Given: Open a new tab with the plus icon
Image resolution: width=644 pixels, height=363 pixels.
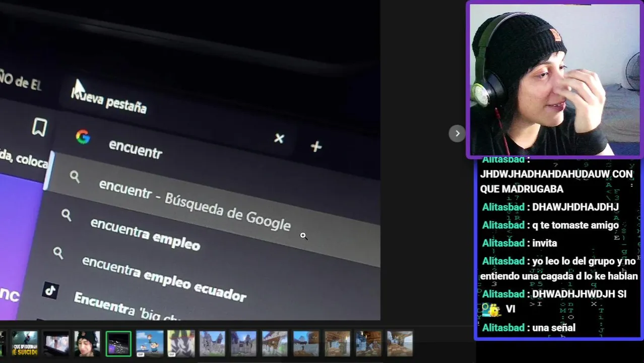Looking at the screenshot, I should point(316,147).
